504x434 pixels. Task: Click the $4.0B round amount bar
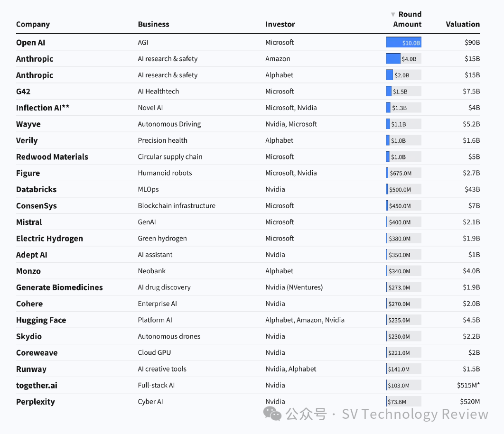click(404, 59)
